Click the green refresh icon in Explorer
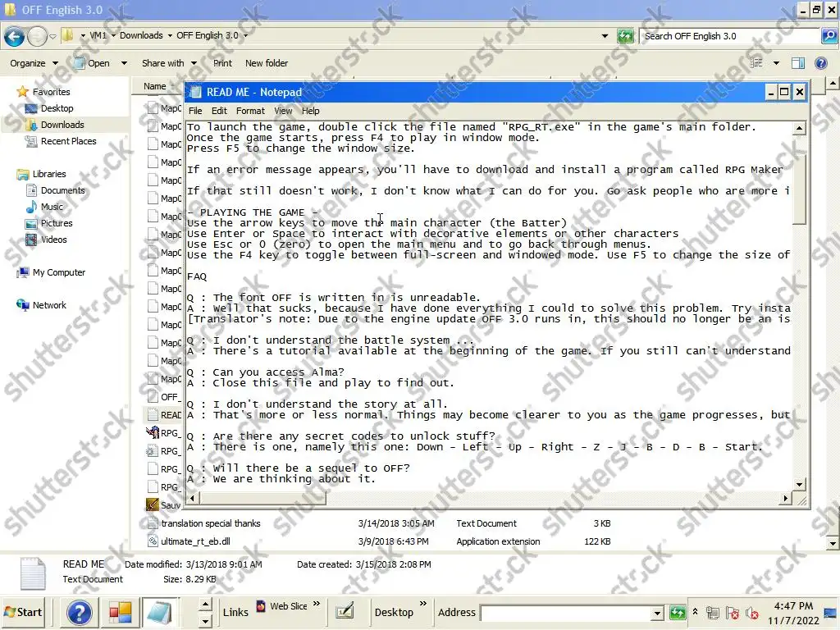 click(x=625, y=36)
